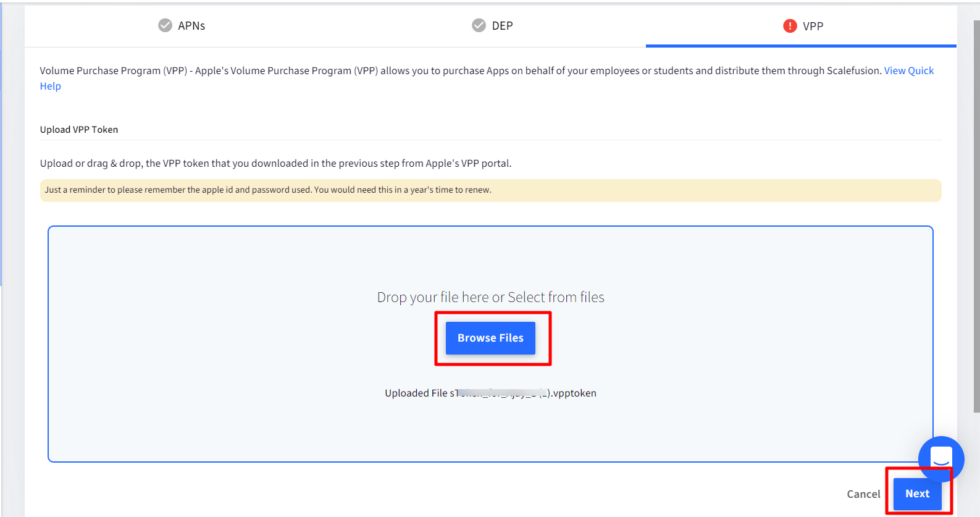Screen dimensions: 980x517
Task: Open the chat support widget
Action: click(x=940, y=458)
